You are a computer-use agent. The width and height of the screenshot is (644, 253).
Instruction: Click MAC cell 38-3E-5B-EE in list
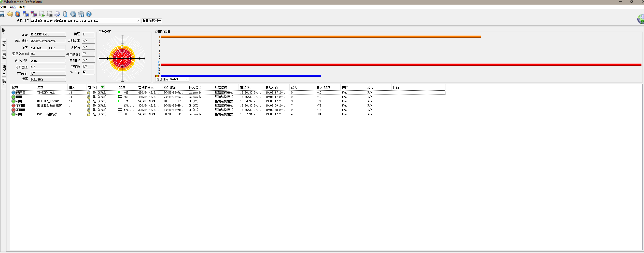[174, 114]
